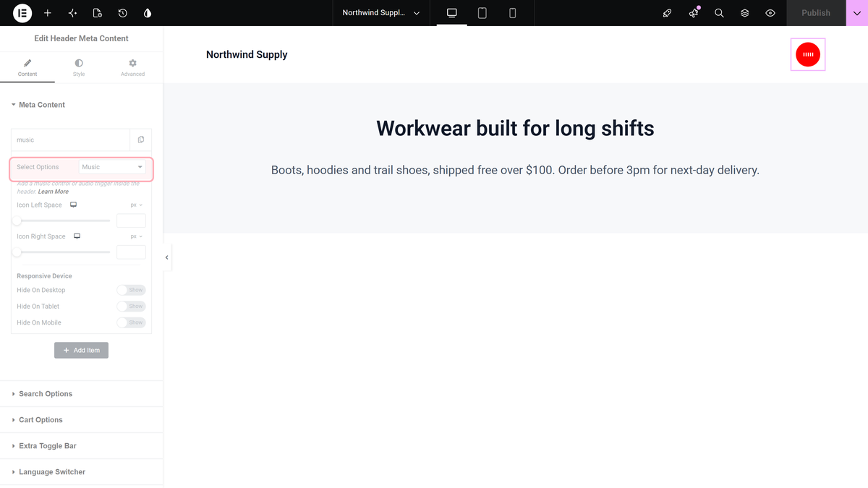Switch to the Advanced tab
Viewport: 868px width, 488px height.
132,68
